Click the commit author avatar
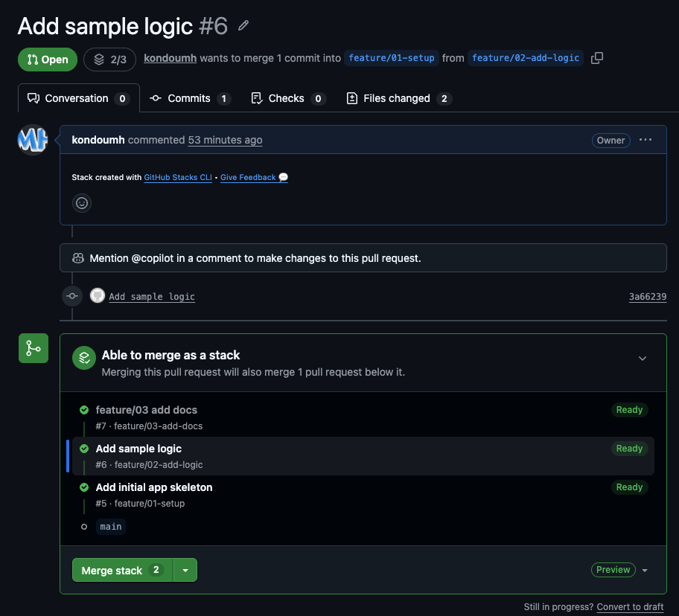679x616 pixels. pos(98,295)
